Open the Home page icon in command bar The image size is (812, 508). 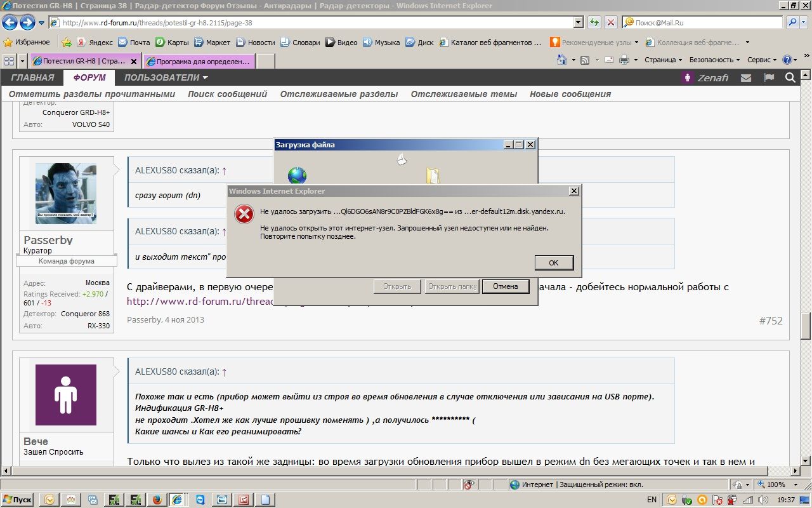point(561,60)
